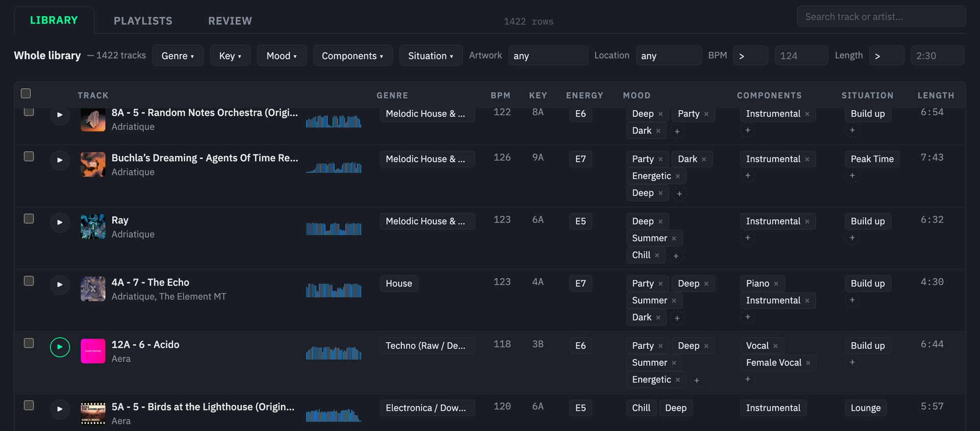Screen dimensions: 980x431
Task: Remove Chill mood tag from Ray
Action: 657,255
